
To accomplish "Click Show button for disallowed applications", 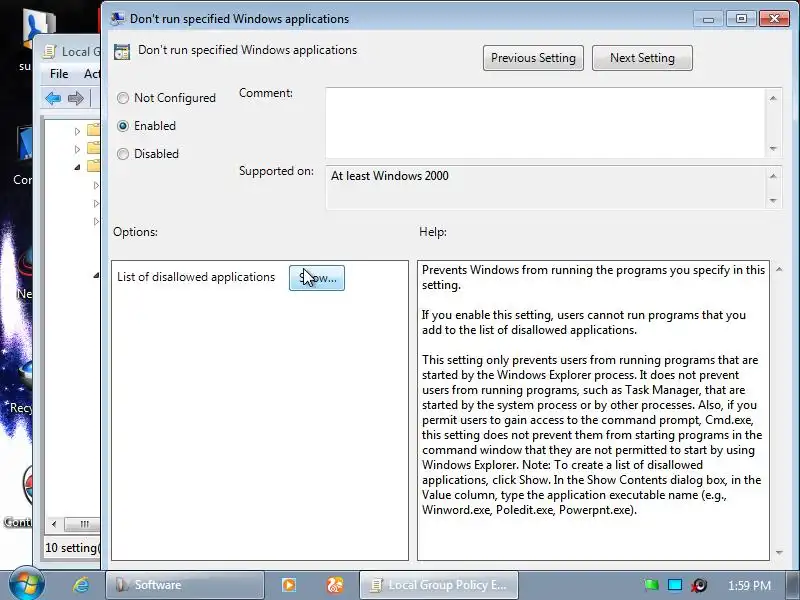I will 317,278.
